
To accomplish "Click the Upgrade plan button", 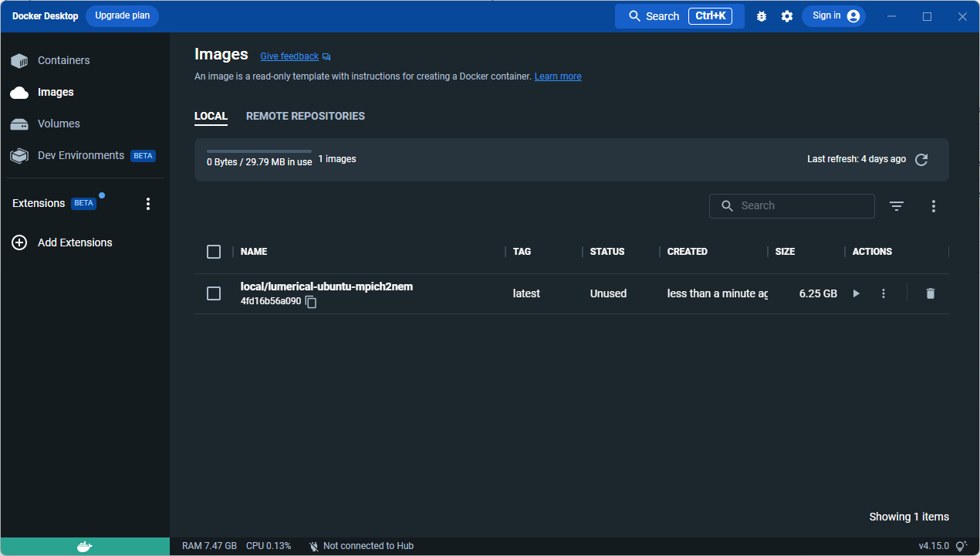I will 122,16.
